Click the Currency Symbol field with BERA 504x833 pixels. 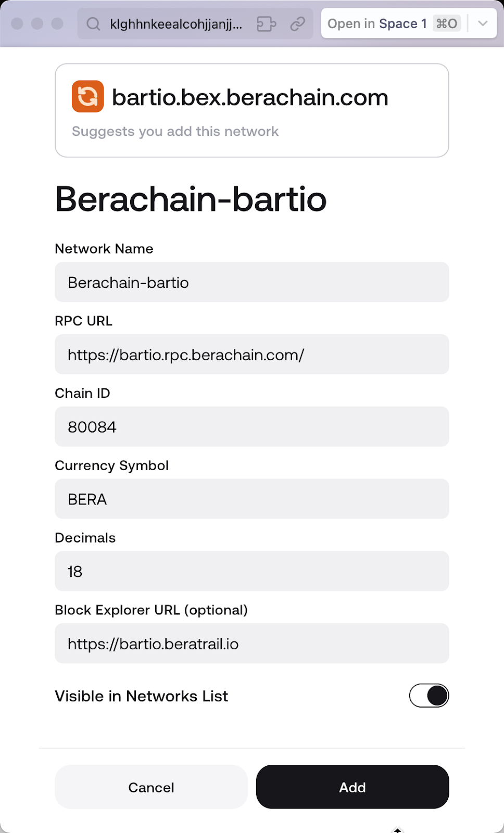[252, 499]
